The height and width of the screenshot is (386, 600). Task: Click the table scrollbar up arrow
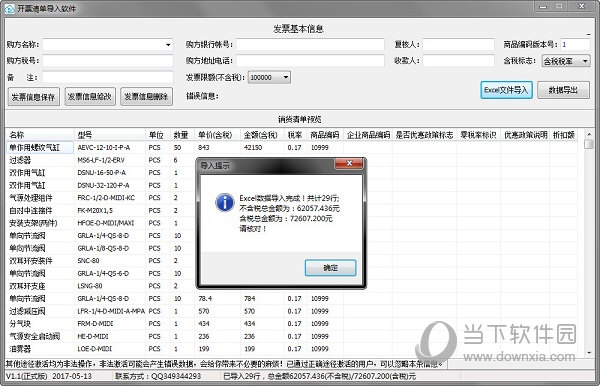589,134
